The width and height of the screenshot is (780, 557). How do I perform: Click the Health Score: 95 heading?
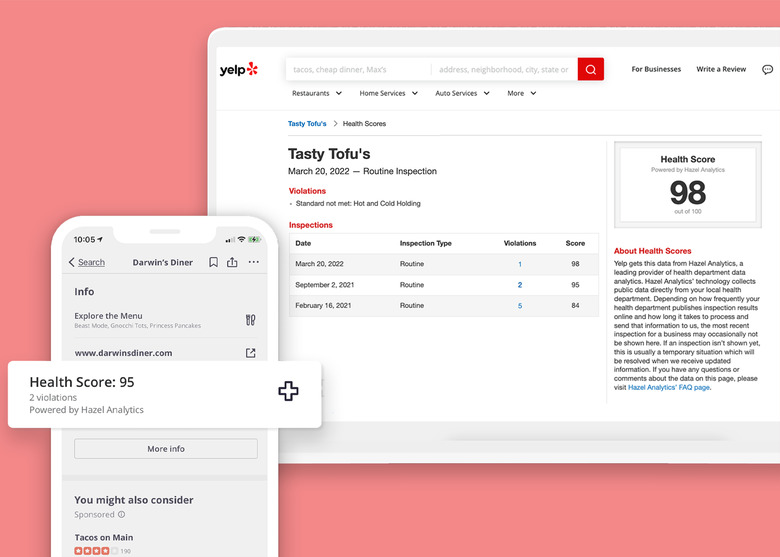click(82, 382)
